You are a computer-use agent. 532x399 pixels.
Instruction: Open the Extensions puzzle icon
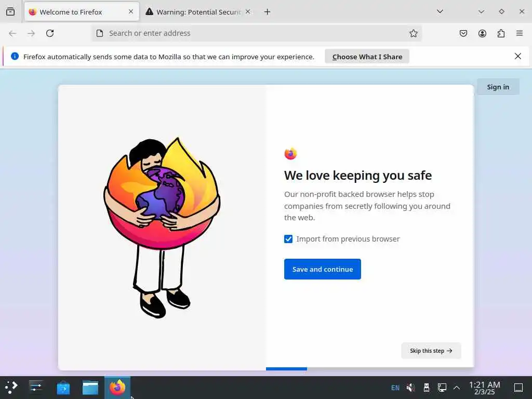click(501, 33)
